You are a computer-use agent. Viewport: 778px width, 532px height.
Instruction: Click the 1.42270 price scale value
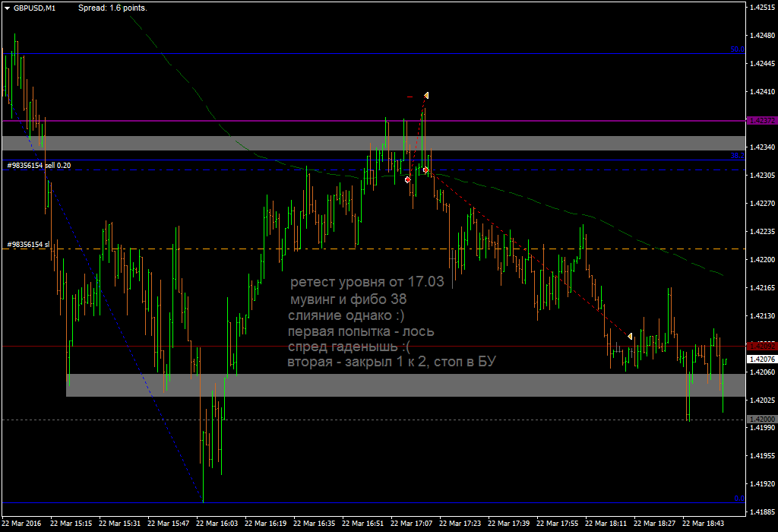[x=762, y=203]
